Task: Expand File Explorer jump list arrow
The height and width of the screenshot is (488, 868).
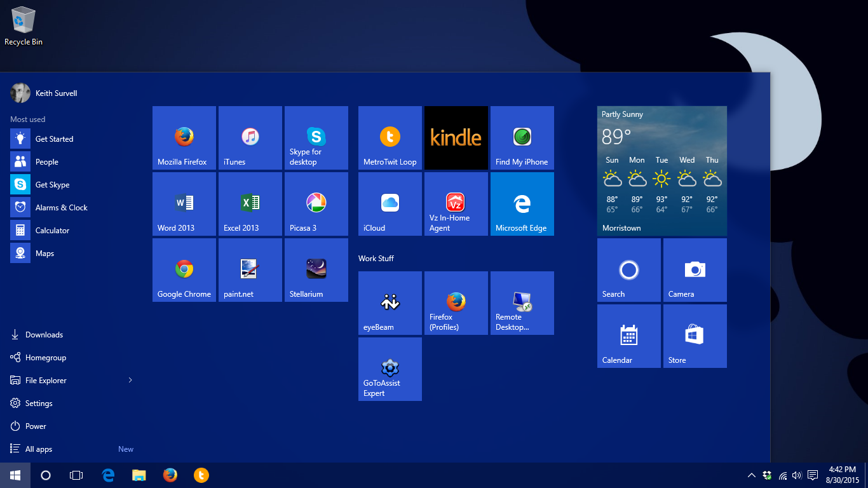Action: pos(130,380)
